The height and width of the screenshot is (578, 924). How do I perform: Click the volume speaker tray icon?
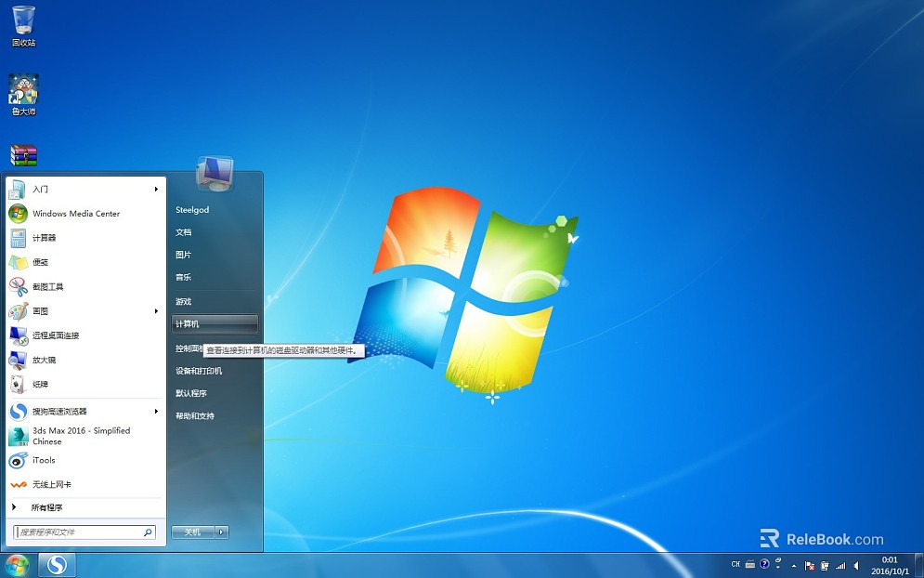tap(856, 566)
